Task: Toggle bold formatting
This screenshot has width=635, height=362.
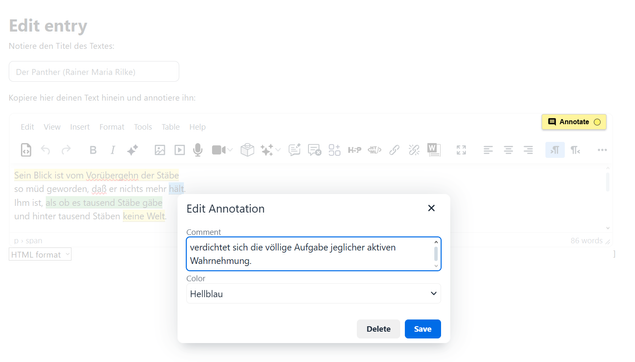Action: [x=93, y=150]
